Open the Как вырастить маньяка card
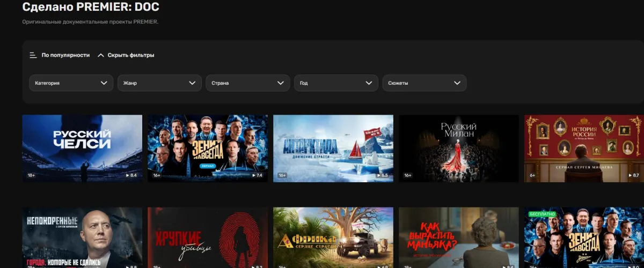Viewport: 644px width, 268px height. (x=459, y=237)
